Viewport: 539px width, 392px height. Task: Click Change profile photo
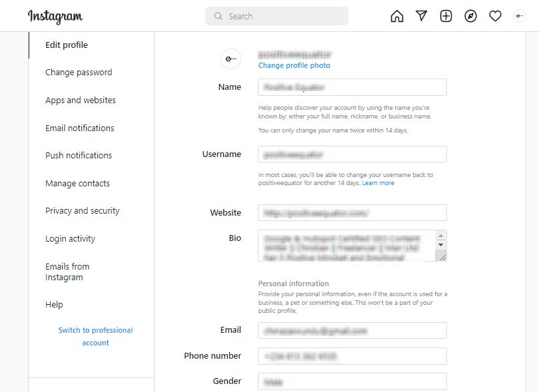(x=294, y=65)
